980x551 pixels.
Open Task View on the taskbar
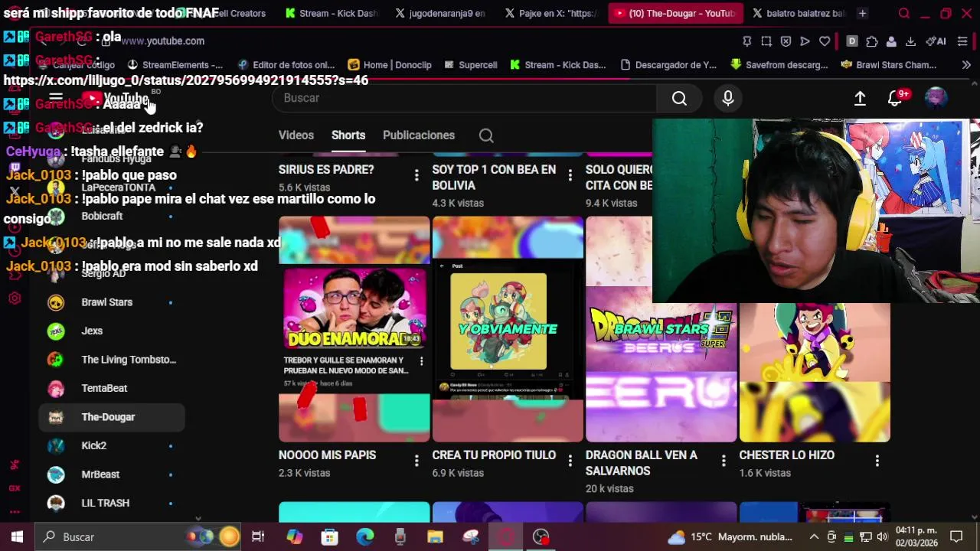click(x=258, y=536)
